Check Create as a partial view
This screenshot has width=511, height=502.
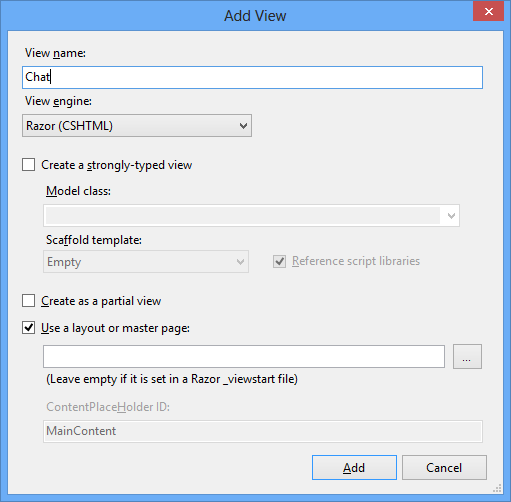[x=29, y=300]
